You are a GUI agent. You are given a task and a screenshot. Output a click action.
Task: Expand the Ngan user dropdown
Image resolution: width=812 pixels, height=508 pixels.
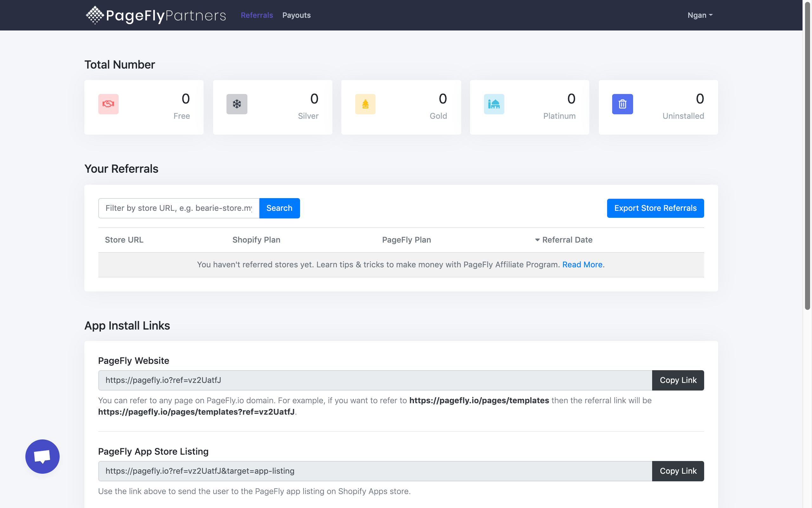click(700, 15)
